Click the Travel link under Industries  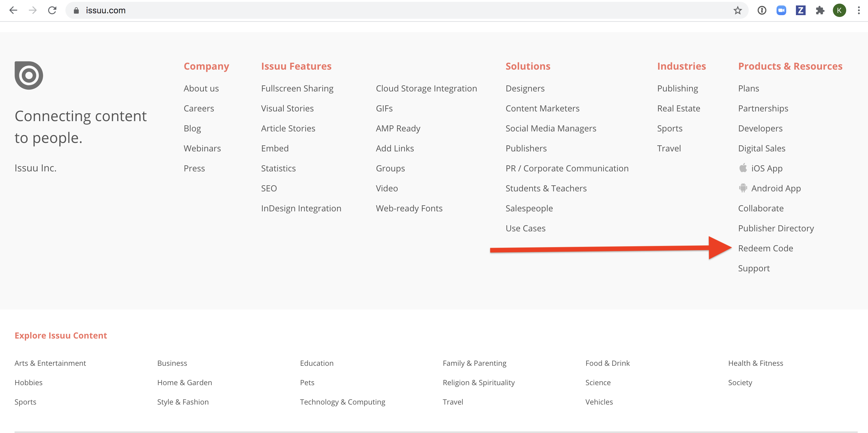pyautogui.click(x=669, y=148)
